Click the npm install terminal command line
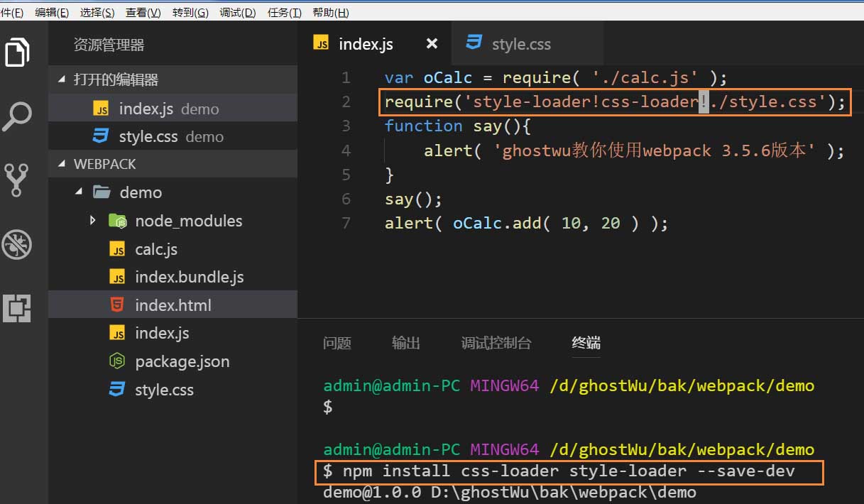Image resolution: width=864 pixels, height=504 pixels. pyautogui.click(x=559, y=471)
